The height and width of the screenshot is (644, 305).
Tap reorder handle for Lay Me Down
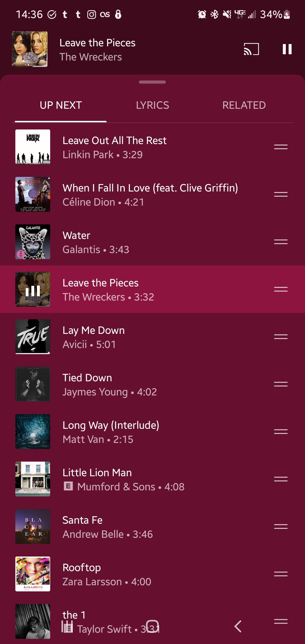[x=281, y=337]
